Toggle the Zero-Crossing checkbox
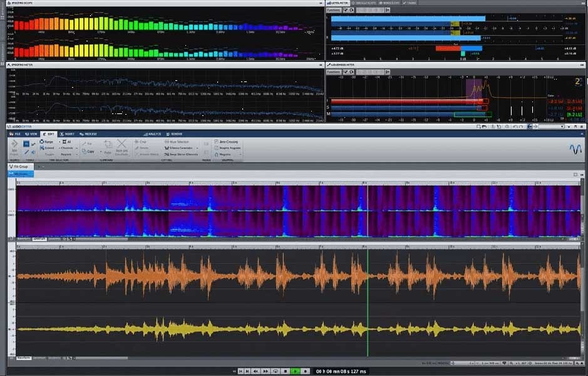588x376 pixels. click(x=217, y=142)
